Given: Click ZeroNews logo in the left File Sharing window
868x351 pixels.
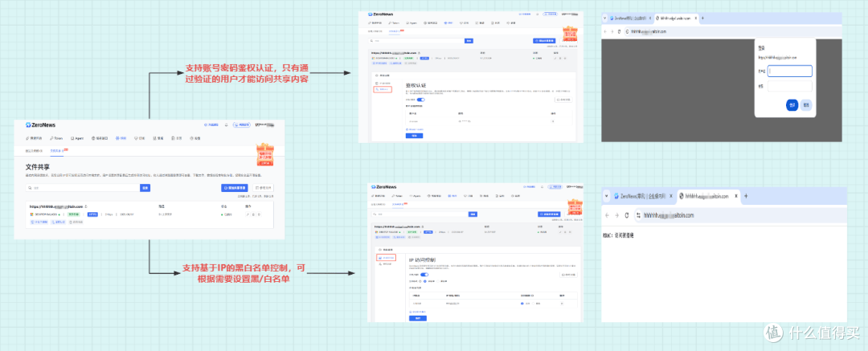Looking at the screenshot, I should pyautogui.click(x=40, y=124).
